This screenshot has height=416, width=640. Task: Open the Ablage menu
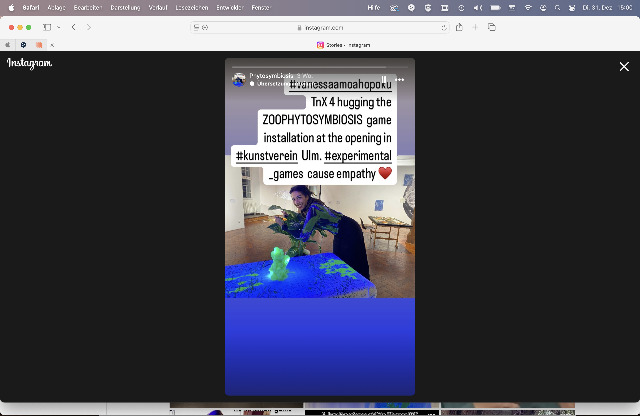click(x=56, y=7)
